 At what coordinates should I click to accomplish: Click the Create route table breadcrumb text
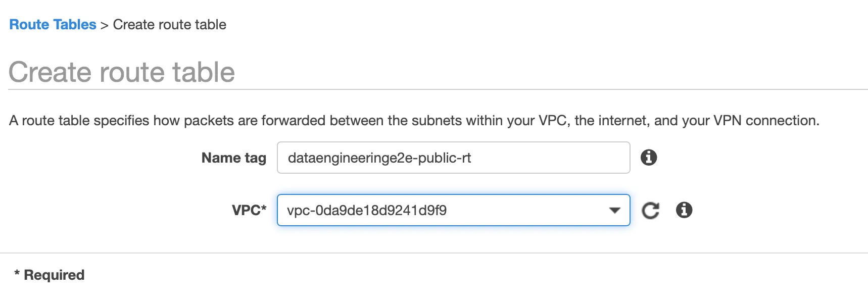169,24
